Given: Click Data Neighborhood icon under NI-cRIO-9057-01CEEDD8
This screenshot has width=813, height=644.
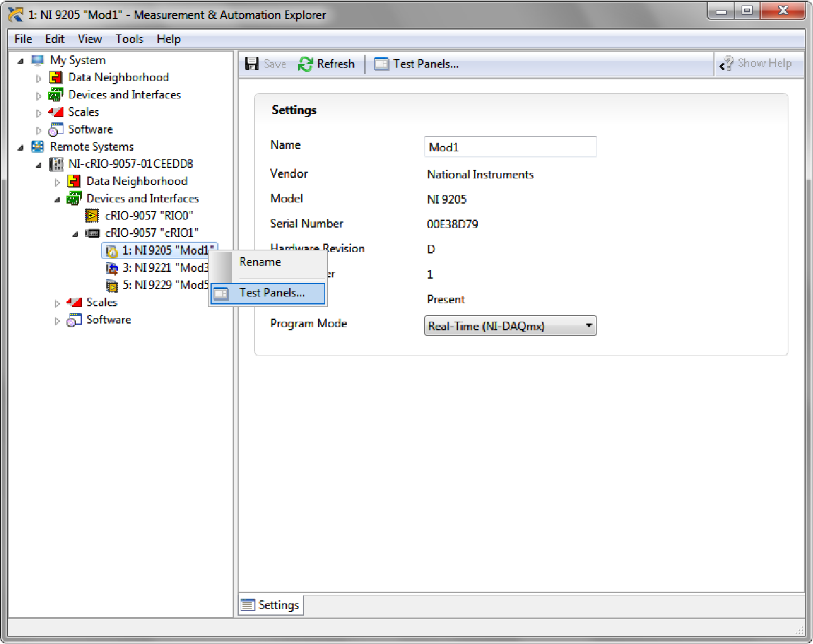Looking at the screenshot, I should coord(74,181).
